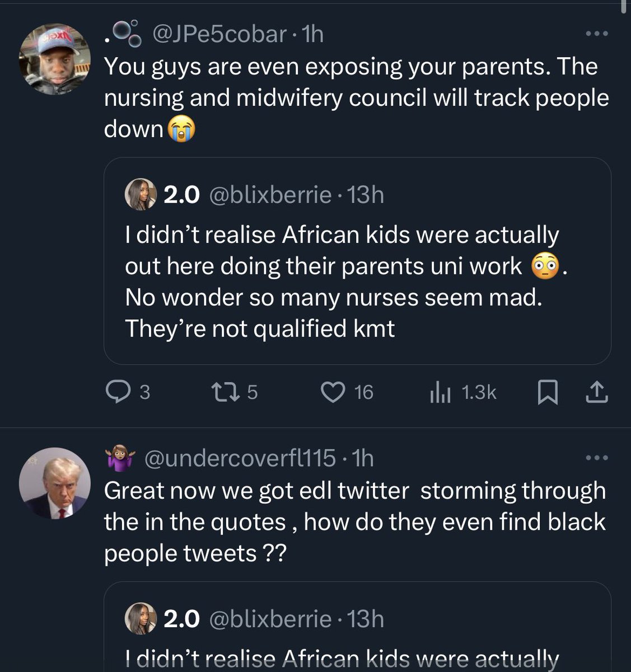Bookmark the @JPe5cobar tweet
631x672 pixels.
click(x=547, y=393)
